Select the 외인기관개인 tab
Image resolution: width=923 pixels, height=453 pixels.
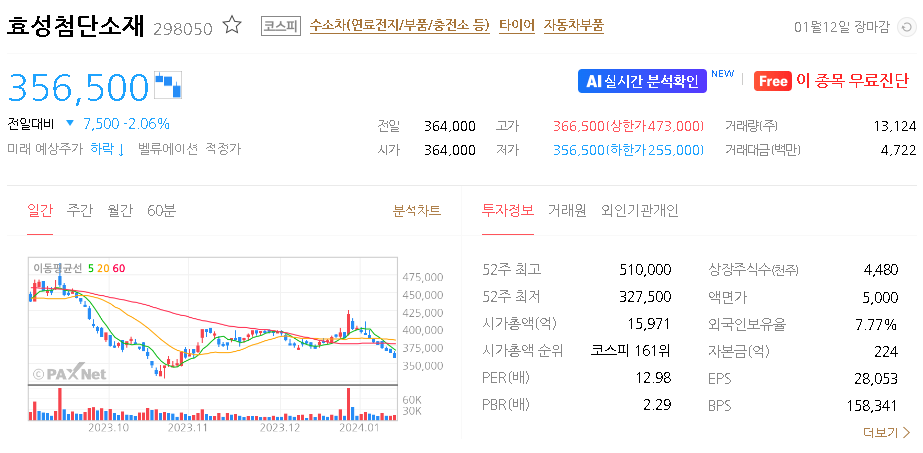pos(640,211)
